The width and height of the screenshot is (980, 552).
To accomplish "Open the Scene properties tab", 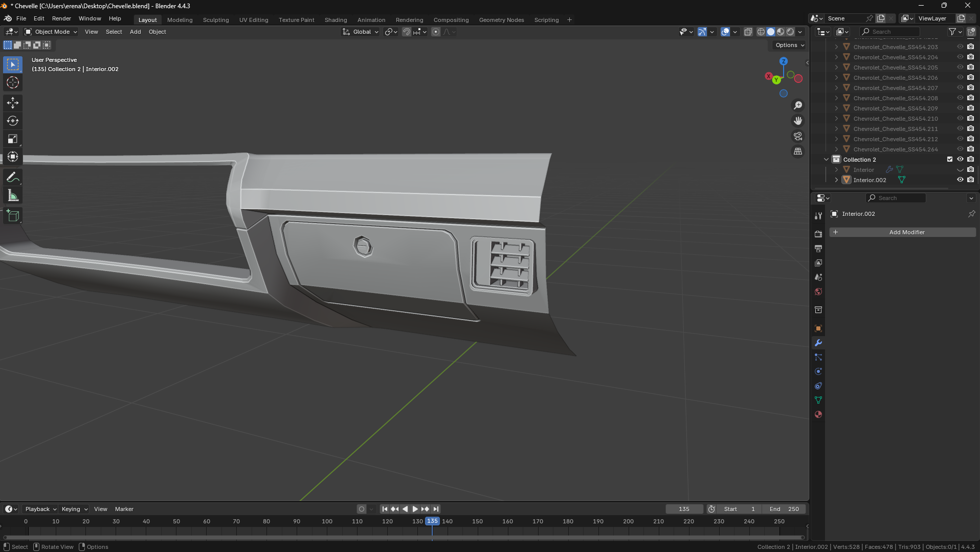I will point(818,277).
